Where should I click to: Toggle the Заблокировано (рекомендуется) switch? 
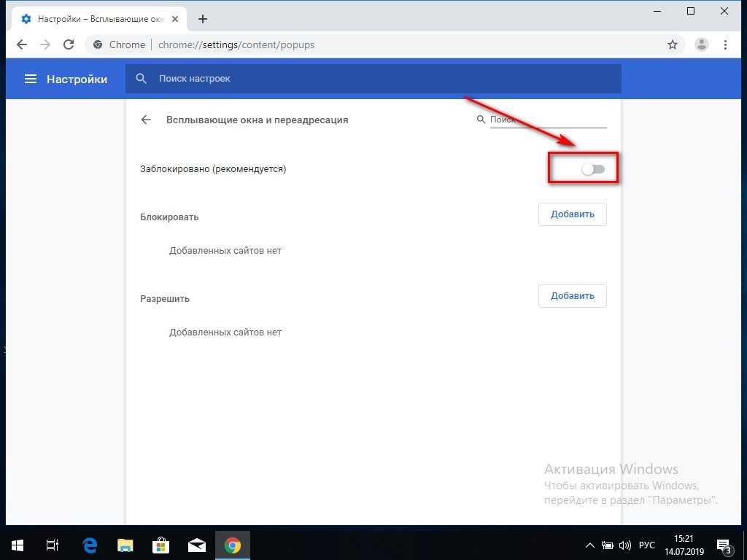pos(593,169)
